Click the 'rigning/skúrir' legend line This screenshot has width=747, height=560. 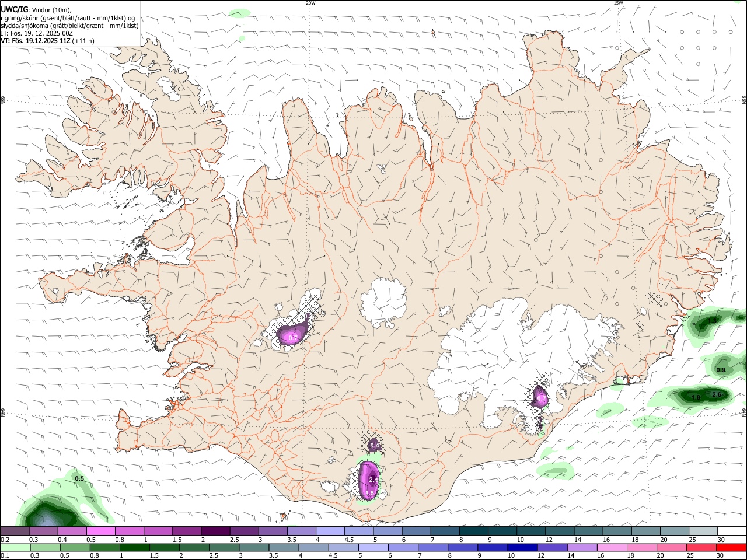click(68, 18)
